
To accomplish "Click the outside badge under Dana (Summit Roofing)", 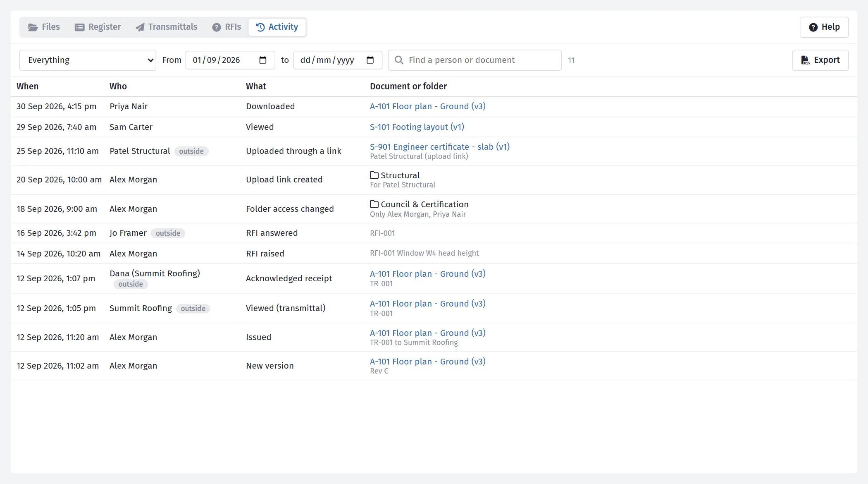I will click(x=131, y=284).
